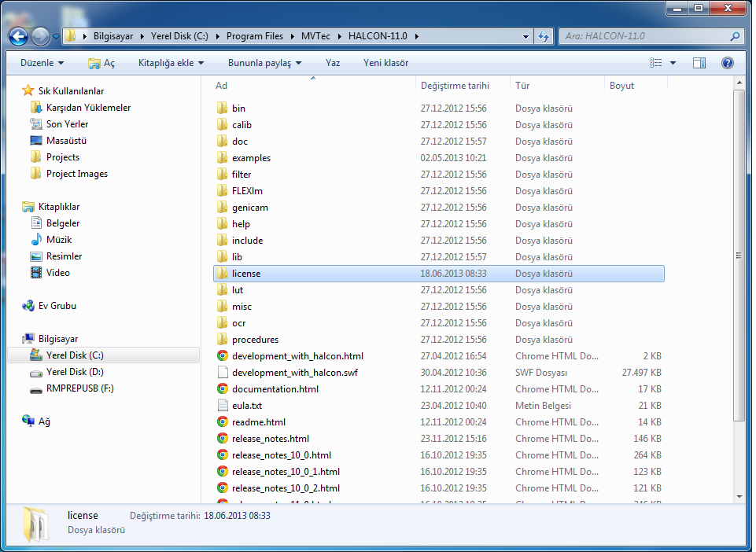The width and height of the screenshot is (756, 552).
Task: Expand the arrow after HALCON-11.0 breadcrumb
Action: pyautogui.click(x=417, y=36)
